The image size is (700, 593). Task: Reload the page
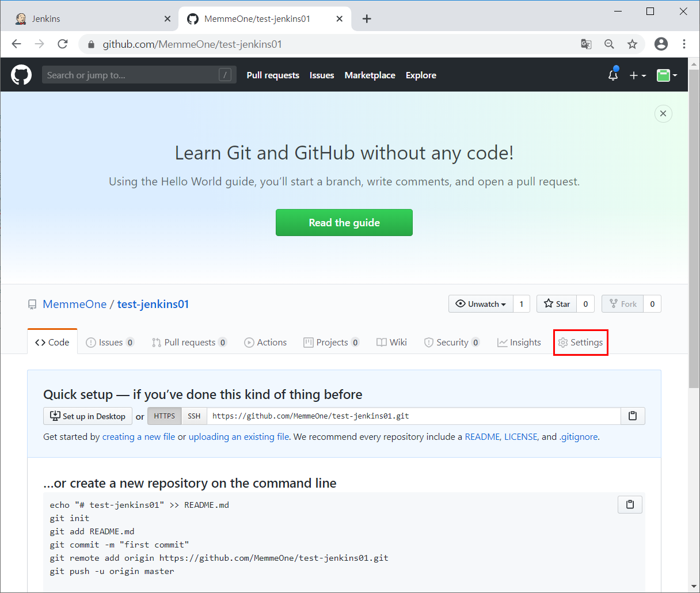tap(63, 44)
